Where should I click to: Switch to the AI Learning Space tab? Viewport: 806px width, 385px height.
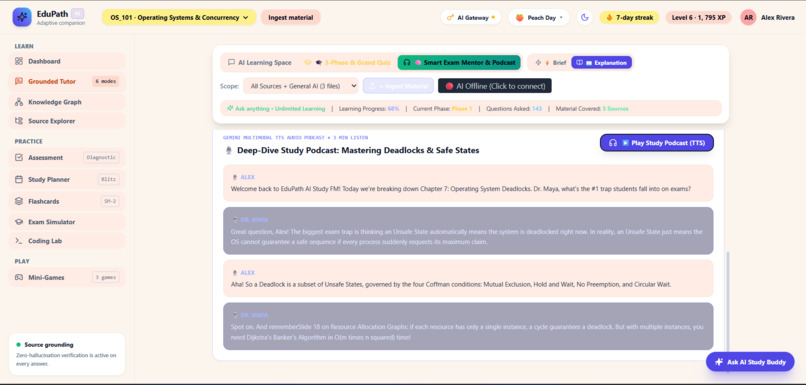(260, 63)
